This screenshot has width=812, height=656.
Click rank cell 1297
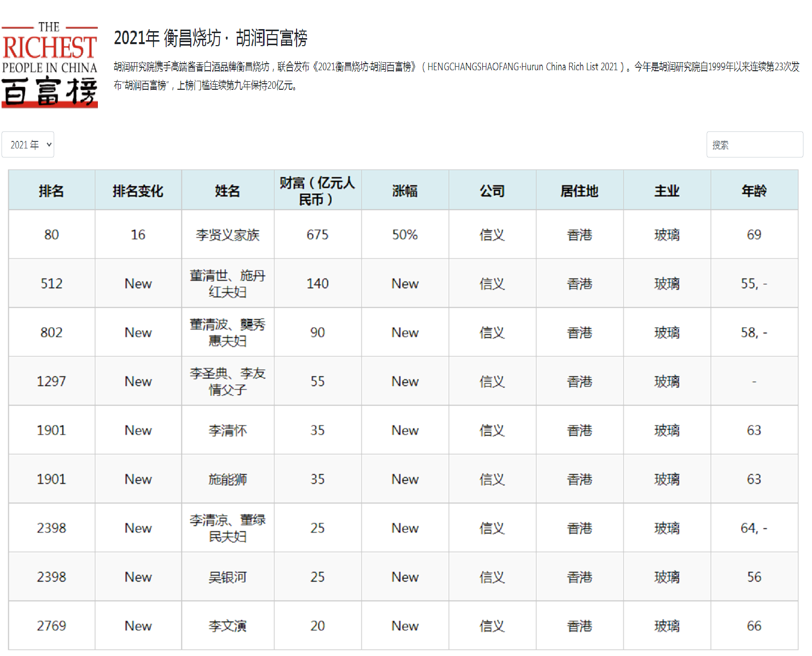tap(52, 381)
